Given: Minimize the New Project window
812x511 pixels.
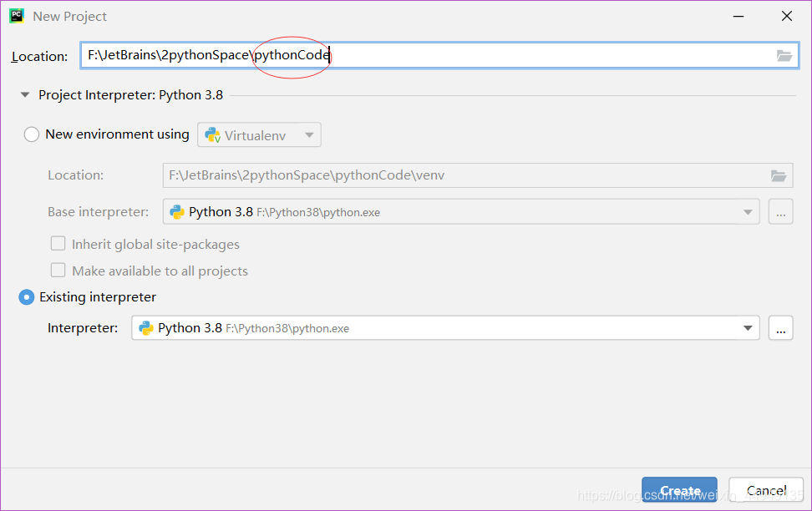Looking at the screenshot, I should tap(738, 16).
